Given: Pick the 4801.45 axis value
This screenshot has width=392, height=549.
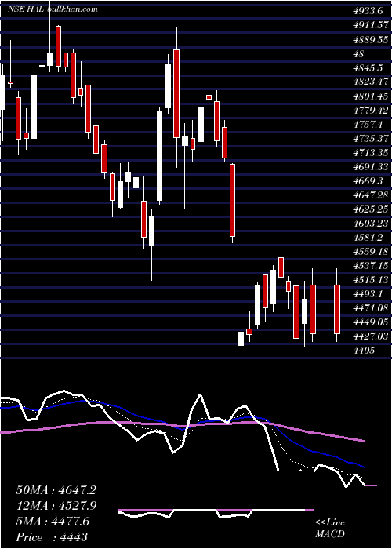Looking at the screenshot, I should [x=371, y=96].
